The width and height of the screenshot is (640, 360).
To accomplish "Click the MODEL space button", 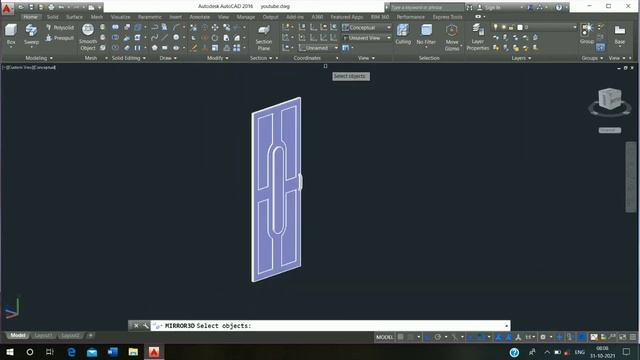I will (x=384, y=337).
